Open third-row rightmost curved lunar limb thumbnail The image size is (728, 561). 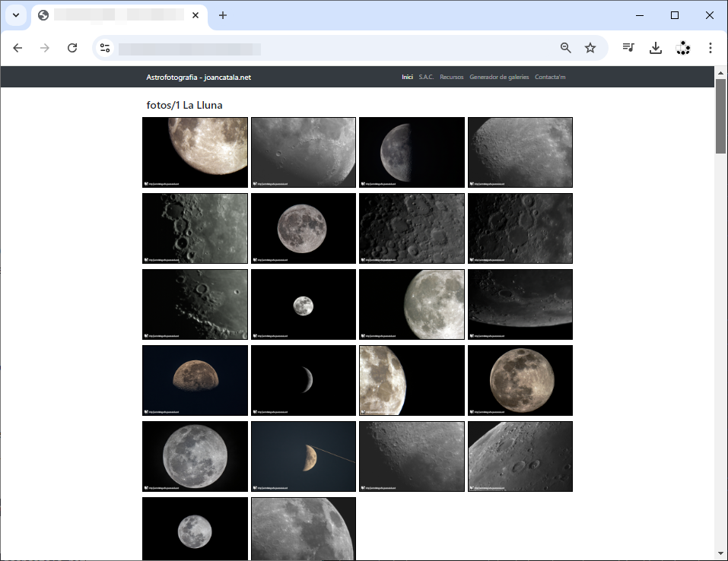(520, 304)
